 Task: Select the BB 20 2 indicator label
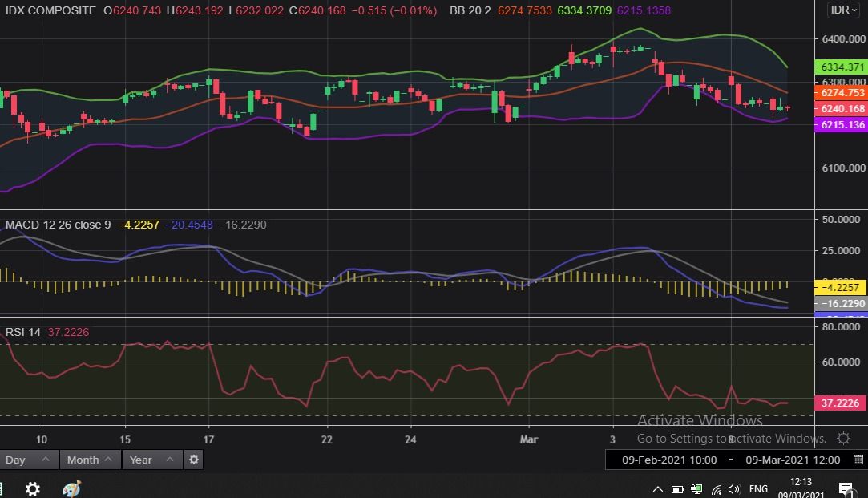(470, 10)
